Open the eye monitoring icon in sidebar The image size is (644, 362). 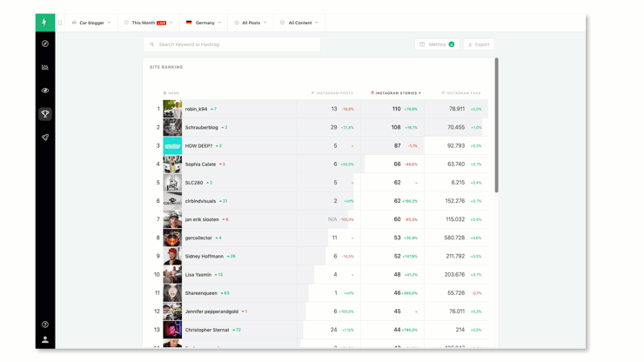click(x=45, y=90)
